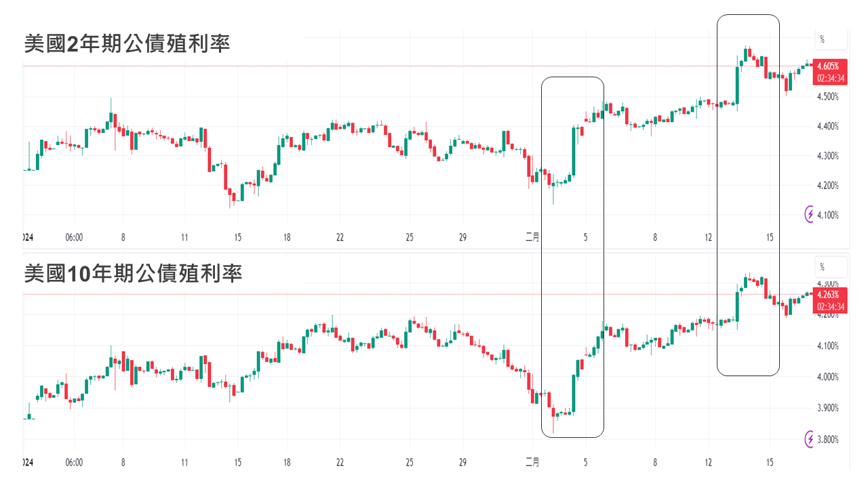This screenshot has width=868, height=488.
Task: Click the 06:00 time label on 2-year chart axis
Action: click(x=74, y=237)
